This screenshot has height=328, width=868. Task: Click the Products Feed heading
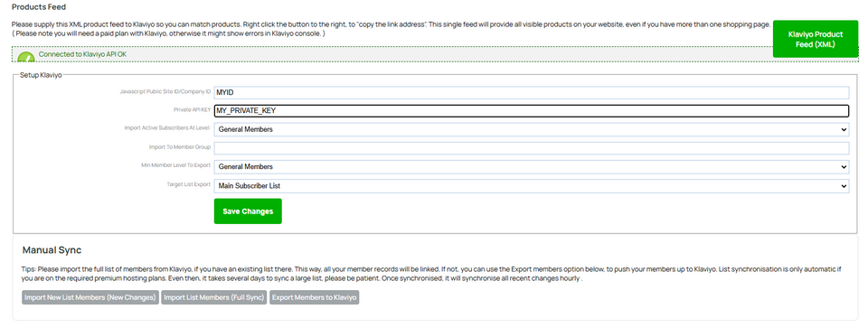[x=39, y=8]
